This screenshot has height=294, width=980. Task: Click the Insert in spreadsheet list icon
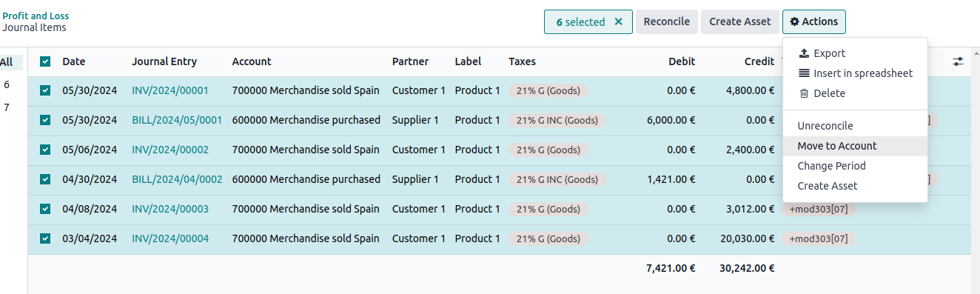point(804,73)
